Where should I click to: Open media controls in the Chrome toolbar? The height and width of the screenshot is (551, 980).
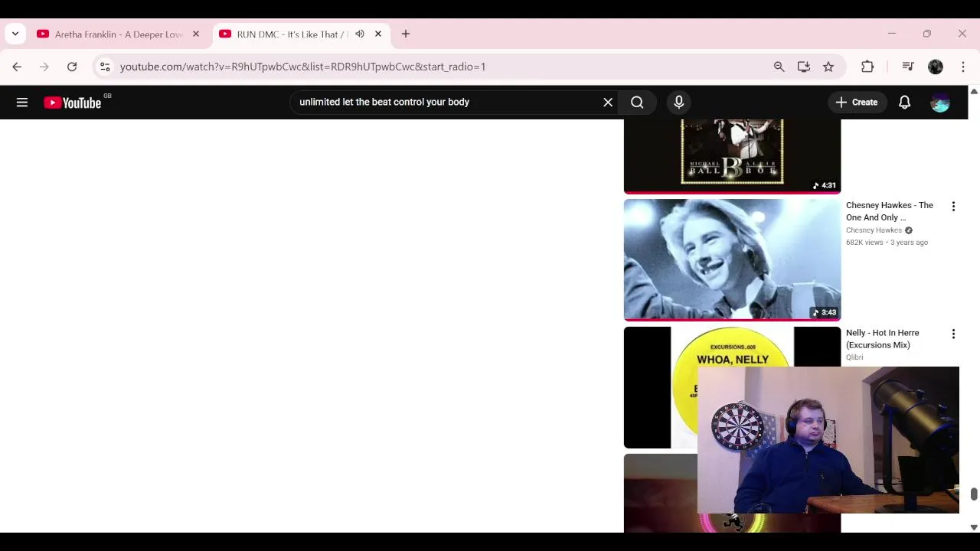point(908,67)
